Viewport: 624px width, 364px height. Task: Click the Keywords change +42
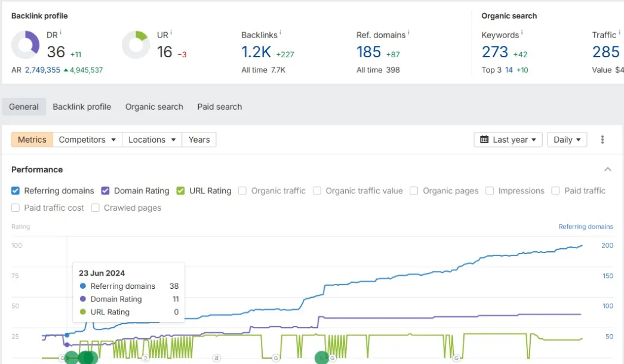pos(520,54)
